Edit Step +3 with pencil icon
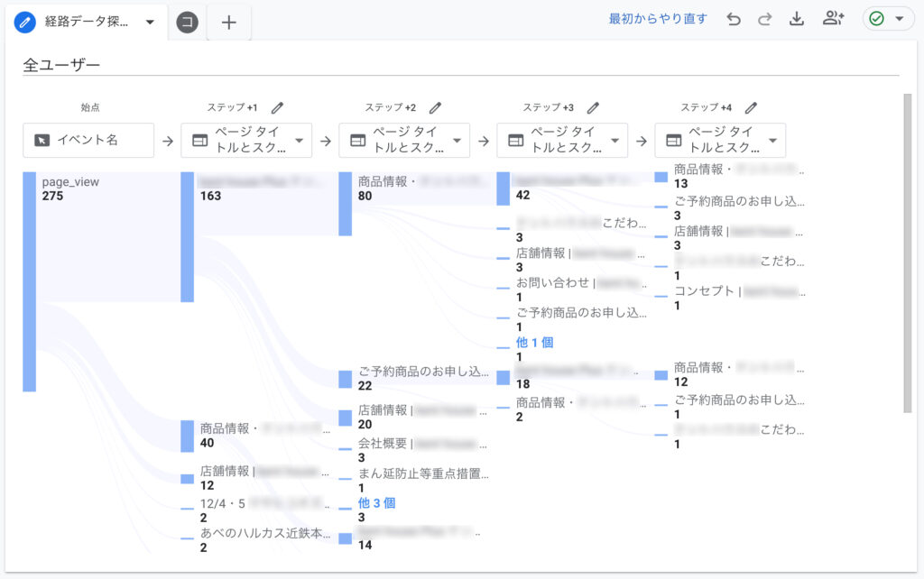Image resolution: width=924 pixels, height=579 pixels. pyautogui.click(x=594, y=108)
